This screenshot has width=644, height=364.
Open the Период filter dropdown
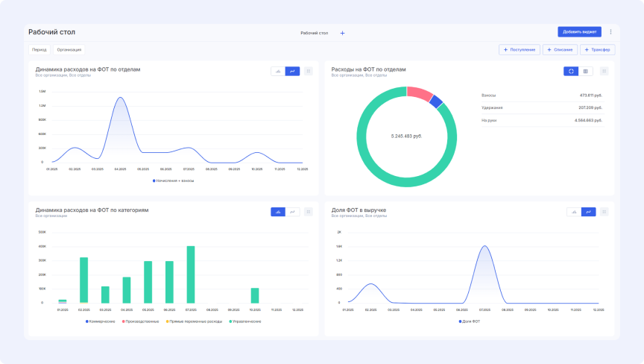(x=39, y=50)
